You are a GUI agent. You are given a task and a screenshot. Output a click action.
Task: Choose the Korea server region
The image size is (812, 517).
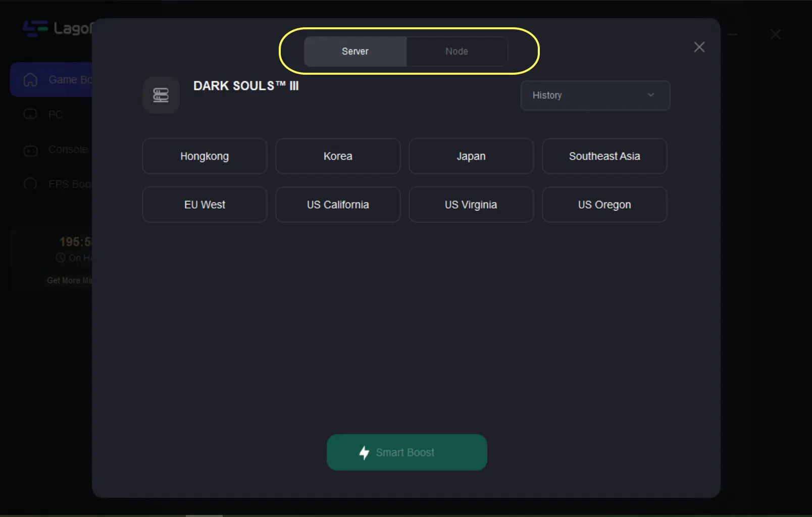click(338, 157)
